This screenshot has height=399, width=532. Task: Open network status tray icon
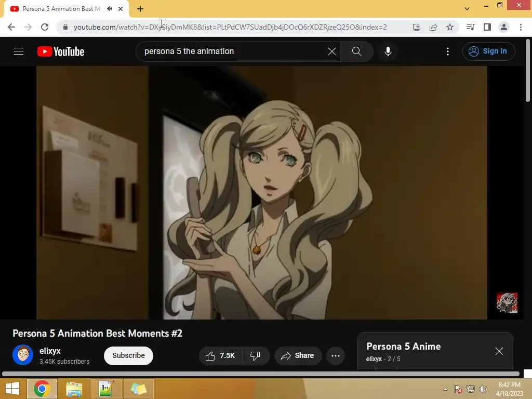coord(471,389)
